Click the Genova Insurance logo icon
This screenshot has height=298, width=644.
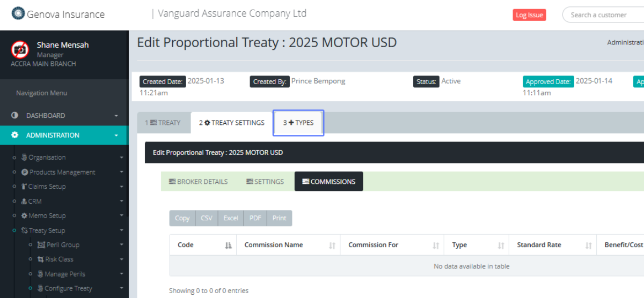18,14
